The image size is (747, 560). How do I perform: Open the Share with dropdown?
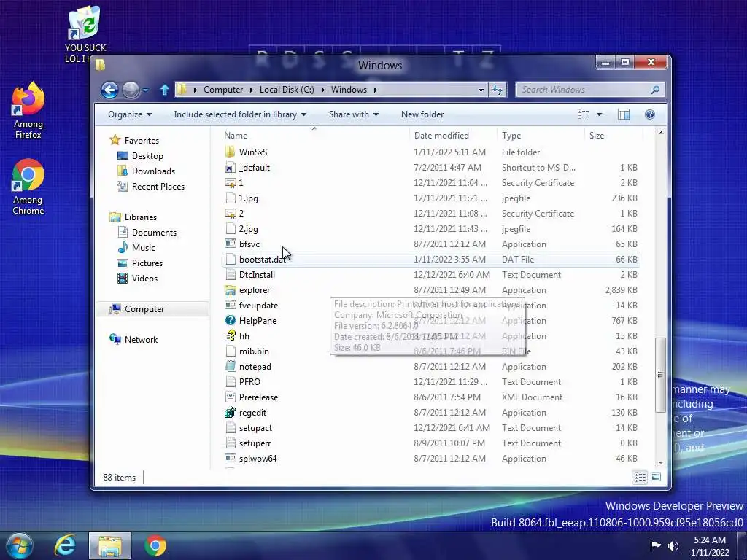click(x=354, y=114)
